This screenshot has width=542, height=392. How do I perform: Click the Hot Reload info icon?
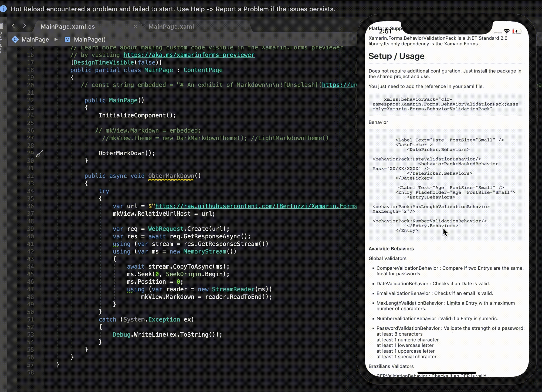(x=3, y=9)
